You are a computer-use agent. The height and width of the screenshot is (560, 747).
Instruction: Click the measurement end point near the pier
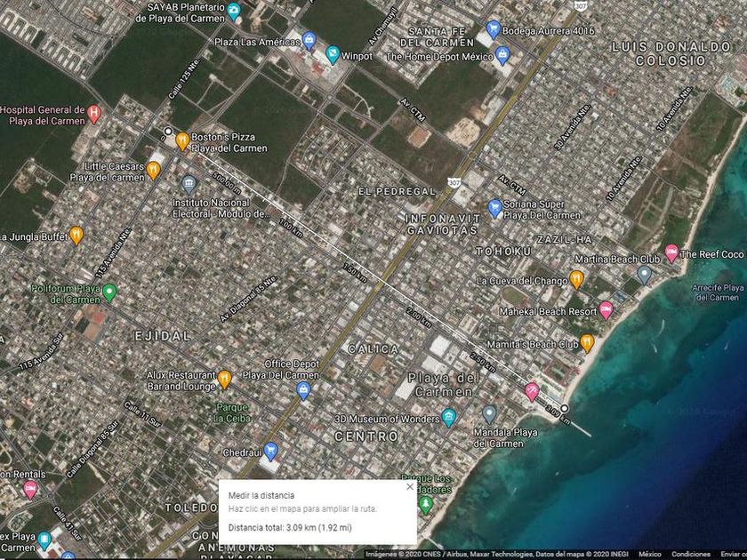coord(564,408)
